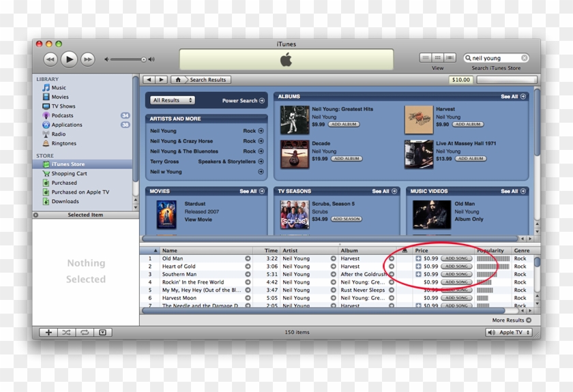Clear the search field with X icon
Image resolution: width=573 pixels, height=392 pixels.
coord(524,58)
